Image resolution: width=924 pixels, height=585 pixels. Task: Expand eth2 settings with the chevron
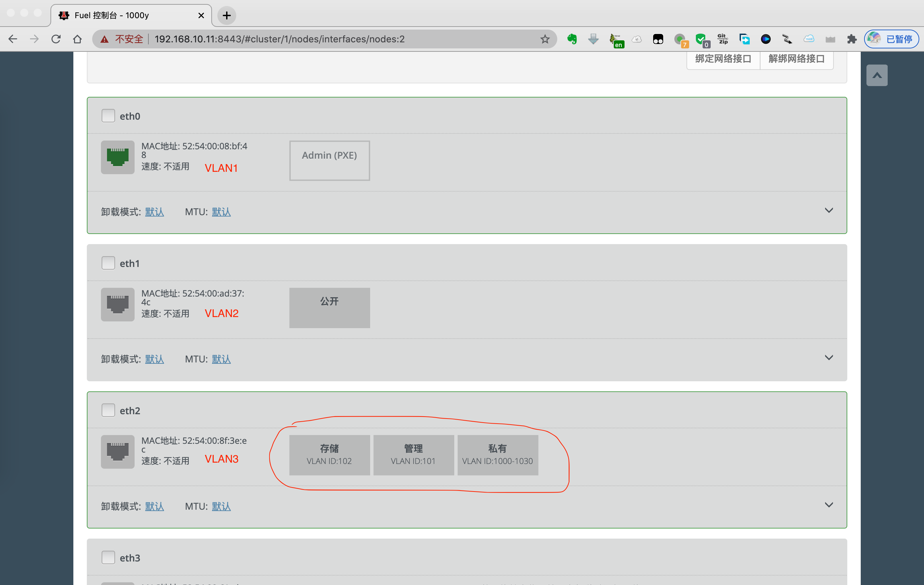pyautogui.click(x=829, y=505)
